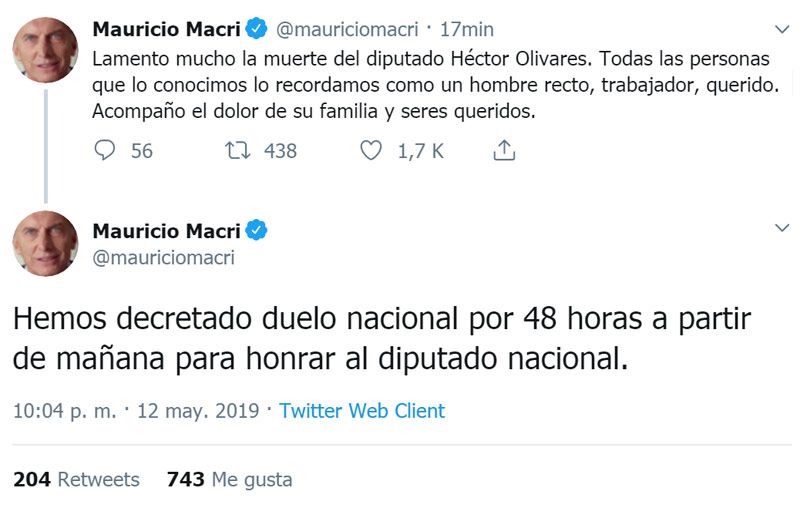This screenshot has height=508, width=800.
Task: Click the @mauriciomacri handle under second tweet name
Action: coord(163,258)
